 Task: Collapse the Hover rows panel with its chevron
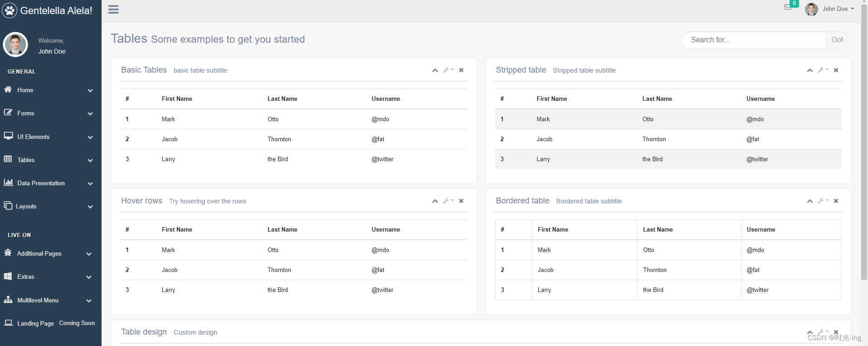click(x=435, y=201)
